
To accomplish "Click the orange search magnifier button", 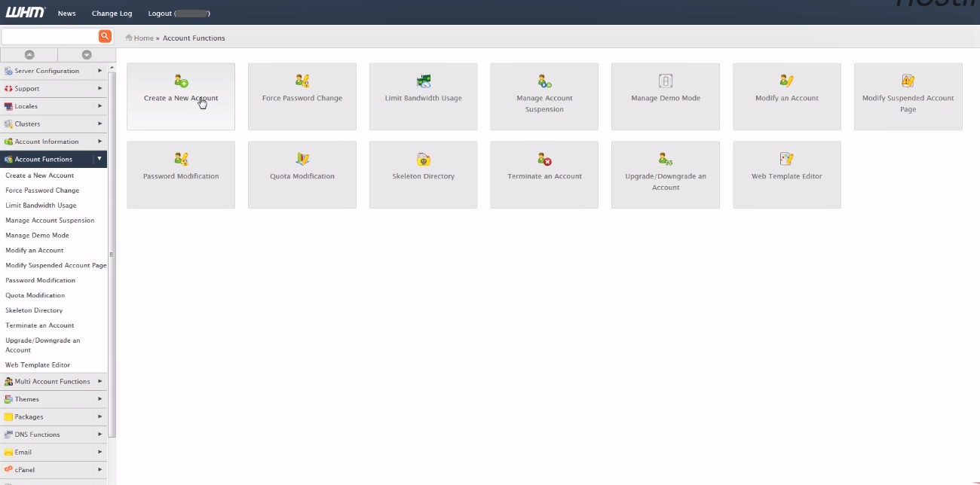I will 105,36.
